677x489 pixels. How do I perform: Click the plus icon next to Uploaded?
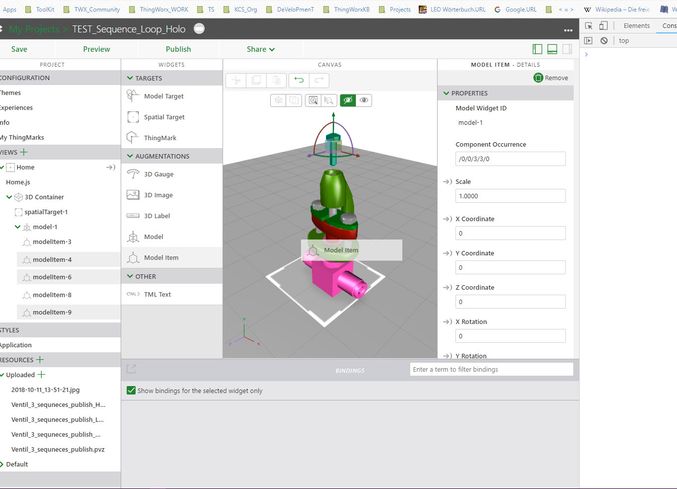(x=41, y=374)
